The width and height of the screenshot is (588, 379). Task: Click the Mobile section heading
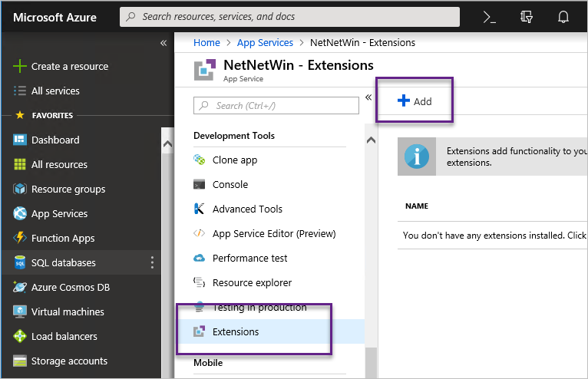coord(208,363)
